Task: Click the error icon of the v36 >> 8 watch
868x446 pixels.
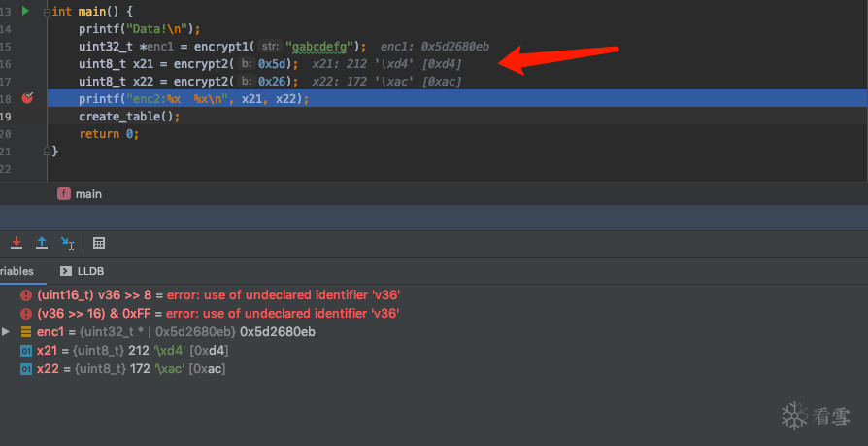Action: [26, 295]
